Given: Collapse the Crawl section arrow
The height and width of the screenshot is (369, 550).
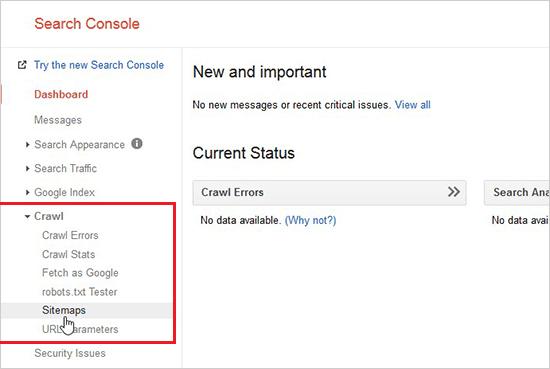Looking at the screenshot, I should [27, 216].
